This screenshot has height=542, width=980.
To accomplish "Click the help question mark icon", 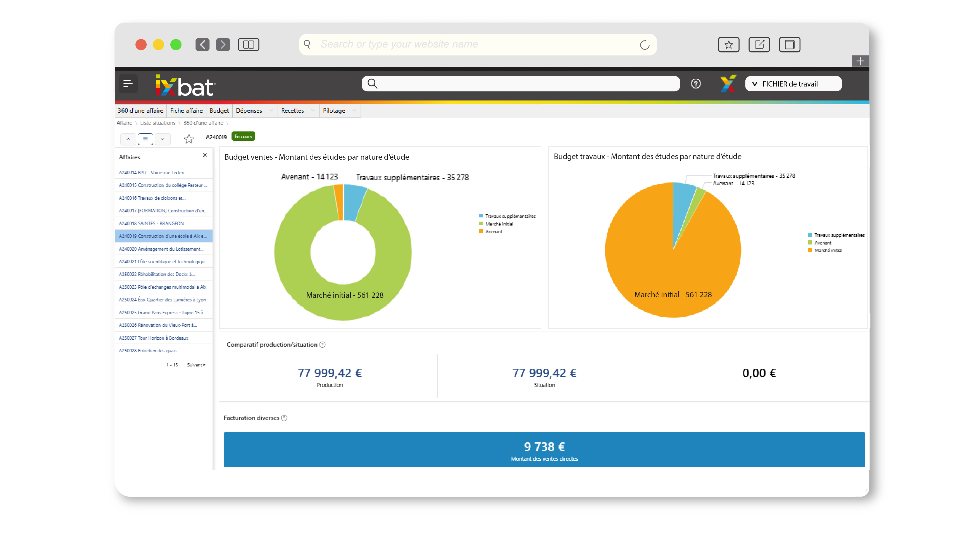I will click(695, 84).
